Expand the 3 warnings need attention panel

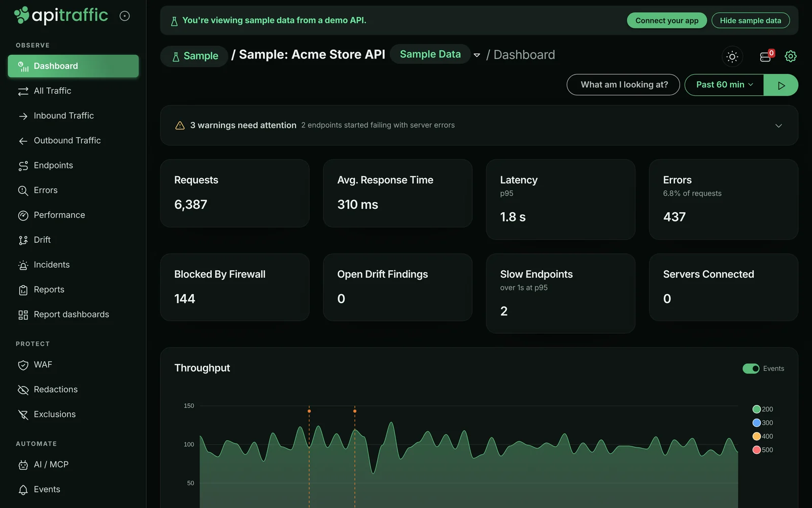tap(479, 125)
